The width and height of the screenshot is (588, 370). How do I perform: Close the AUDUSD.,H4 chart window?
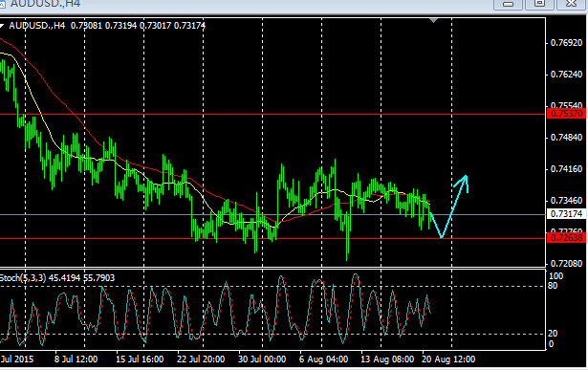571,4
